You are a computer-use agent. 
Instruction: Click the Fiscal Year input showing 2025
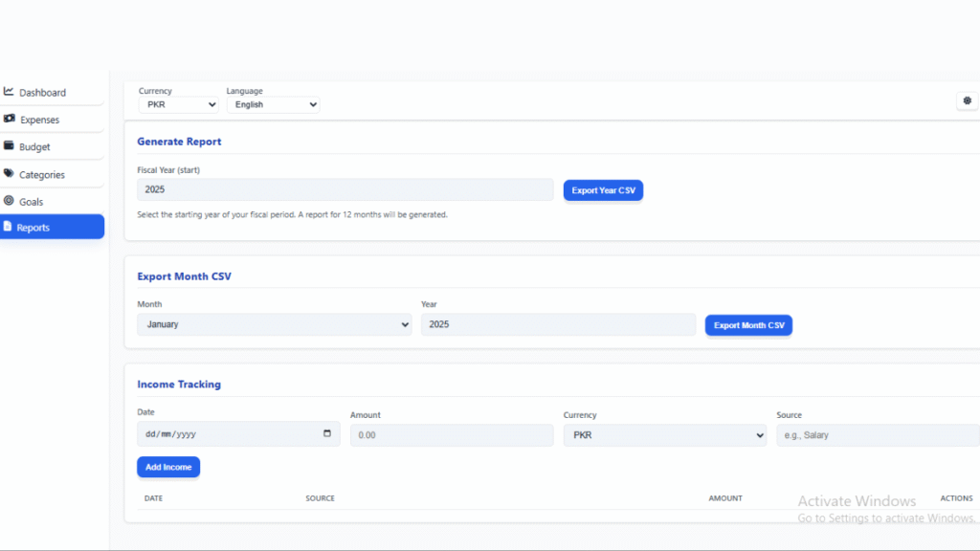[344, 189]
